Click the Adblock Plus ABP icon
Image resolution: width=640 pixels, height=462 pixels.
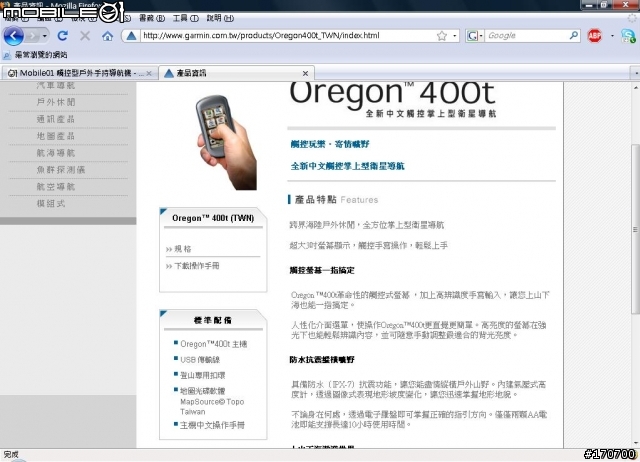(x=595, y=36)
